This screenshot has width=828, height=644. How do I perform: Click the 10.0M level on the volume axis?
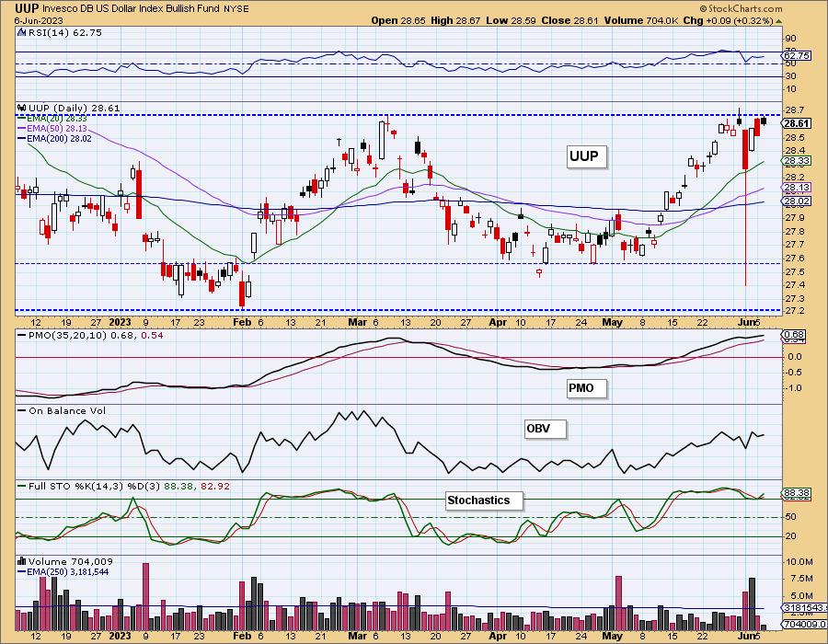799,561
